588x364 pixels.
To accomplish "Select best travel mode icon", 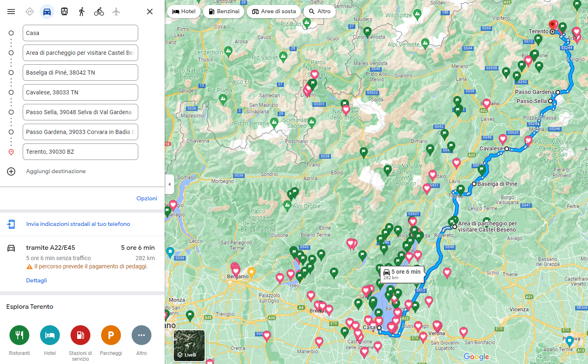I will coord(30,12).
